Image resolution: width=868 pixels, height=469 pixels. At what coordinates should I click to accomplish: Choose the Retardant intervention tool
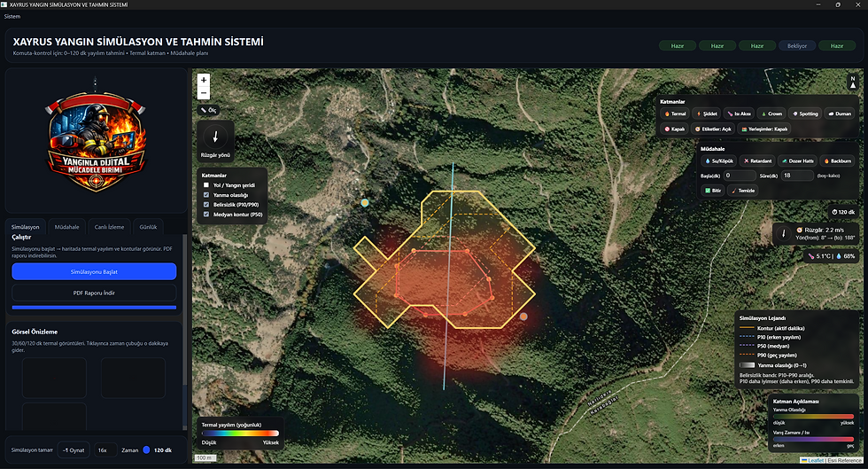click(757, 160)
